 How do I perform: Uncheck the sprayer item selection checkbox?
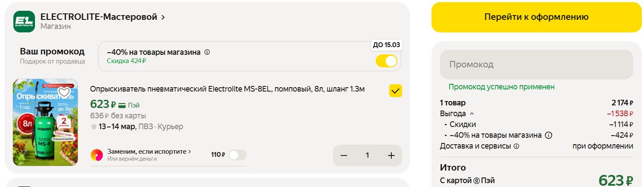coord(396,91)
